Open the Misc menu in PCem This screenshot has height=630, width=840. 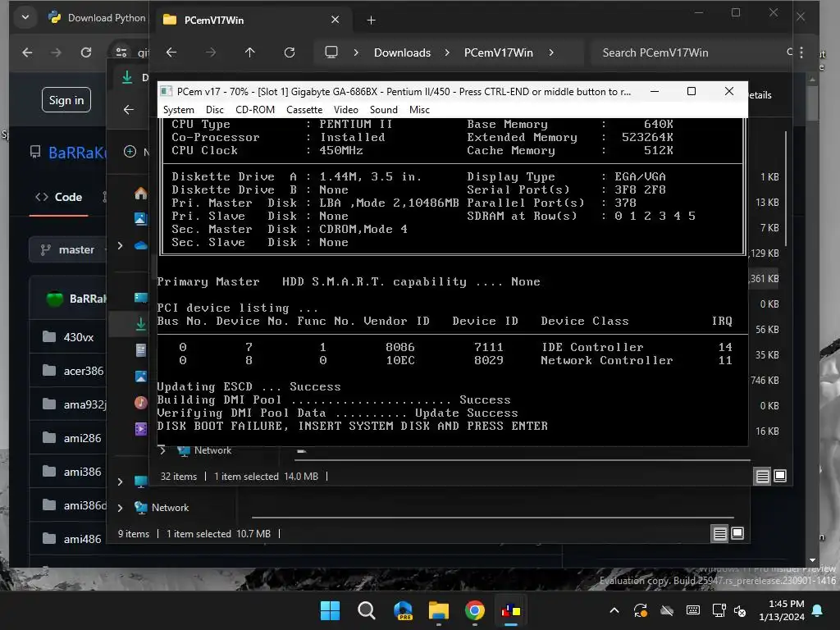tap(419, 110)
